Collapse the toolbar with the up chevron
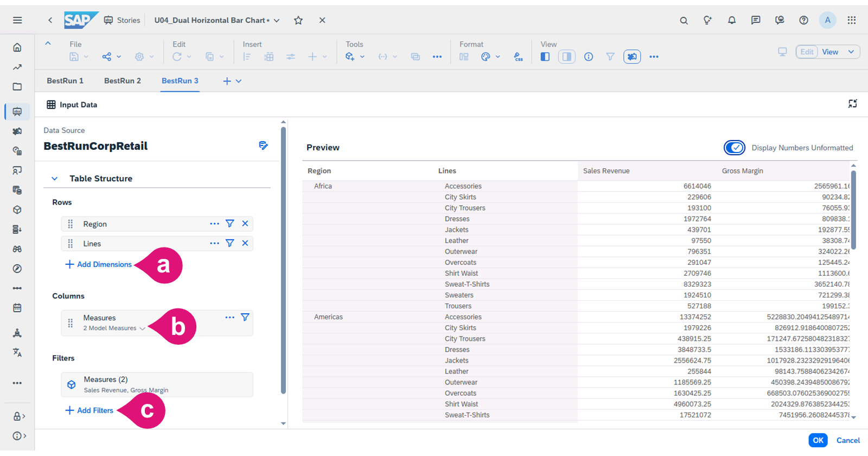 coord(48,43)
